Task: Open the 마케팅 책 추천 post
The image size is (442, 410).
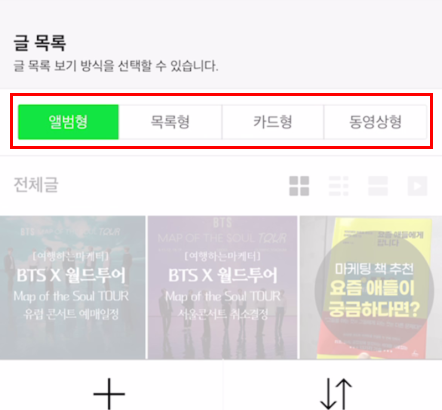Action: click(x=371, y=288)
